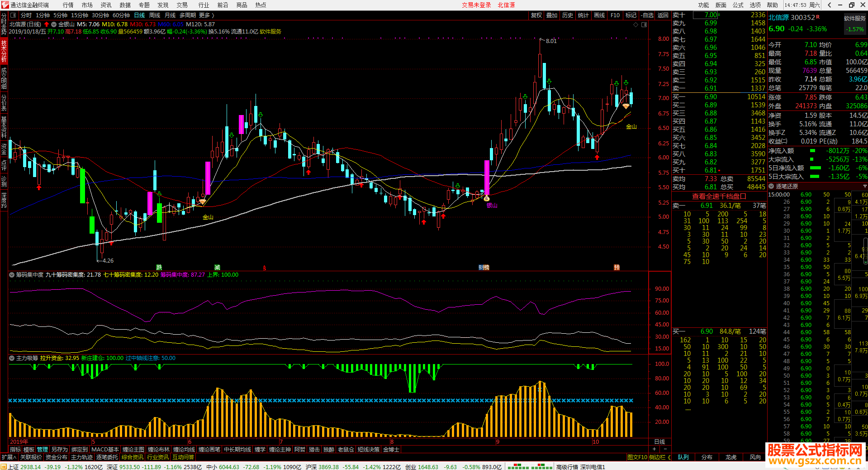Viewport: 868px width, 470px height.
Task: Expand the 更多 period options
Action: click(x=207, y=15)
